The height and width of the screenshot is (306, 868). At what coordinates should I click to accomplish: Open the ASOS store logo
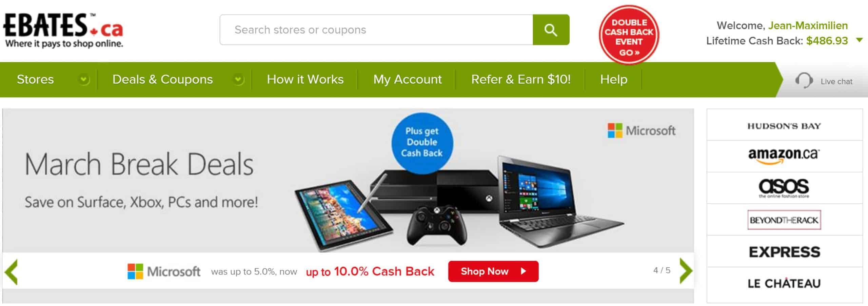pos(784,188)
